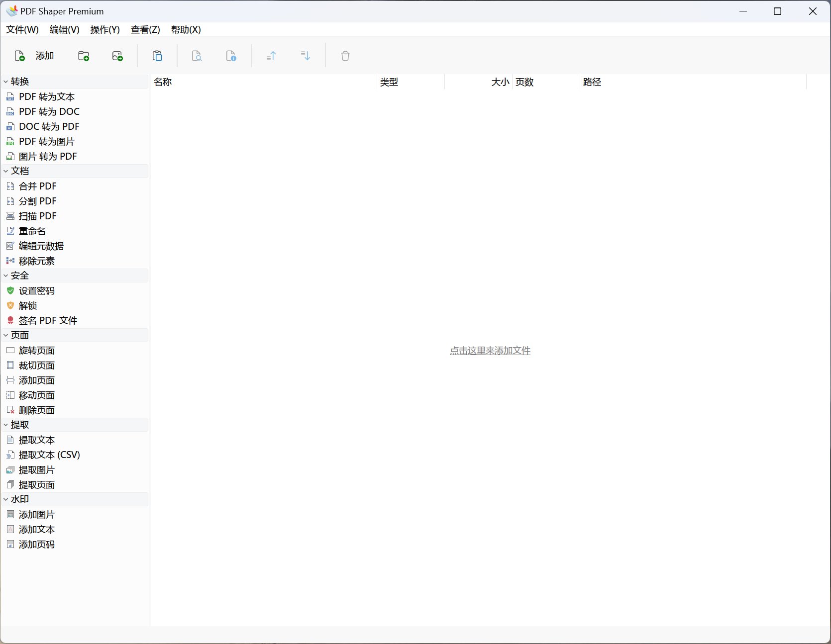Choose 扫描 PDF scan tool
The height and width of the screenshot is (644, 831).
tap(38, 216)
